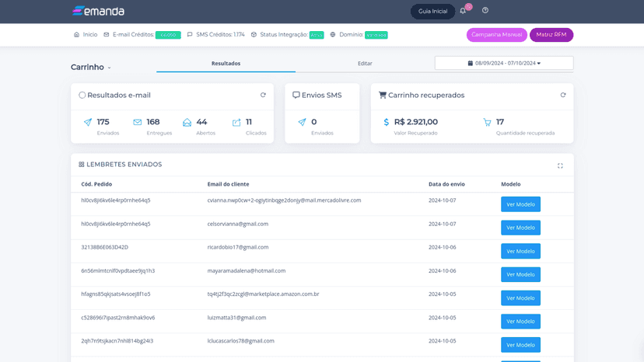This screenshot has width=644, height=362.
Task: Click the Campanha Manual button
Action: pos(496,35)
